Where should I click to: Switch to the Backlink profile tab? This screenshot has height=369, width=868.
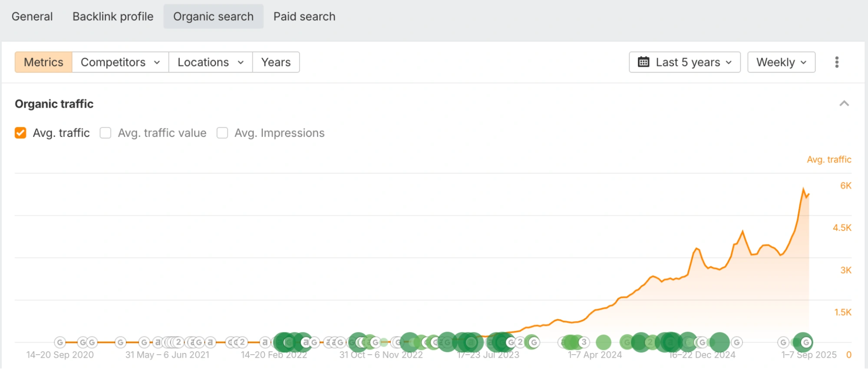[x=113, y=16]
